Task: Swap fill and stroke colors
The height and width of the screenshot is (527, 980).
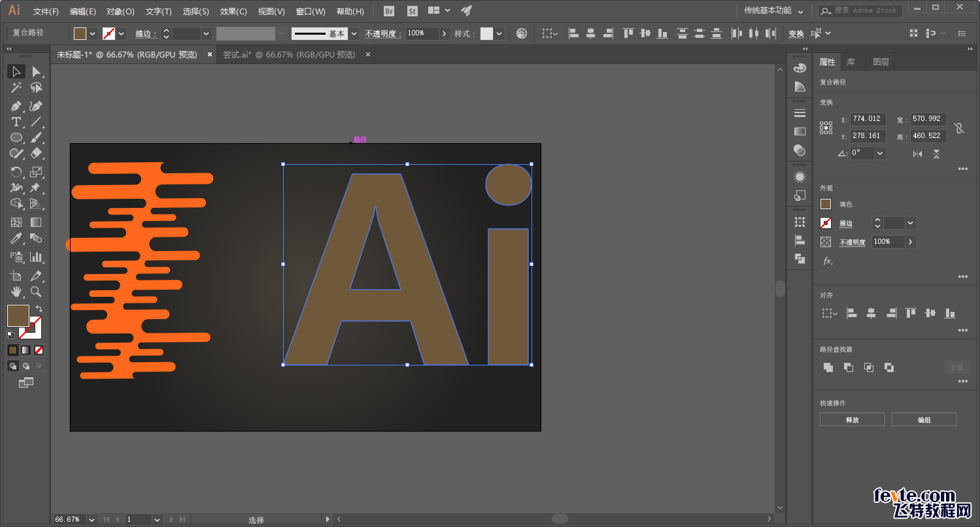Action: 39,309
